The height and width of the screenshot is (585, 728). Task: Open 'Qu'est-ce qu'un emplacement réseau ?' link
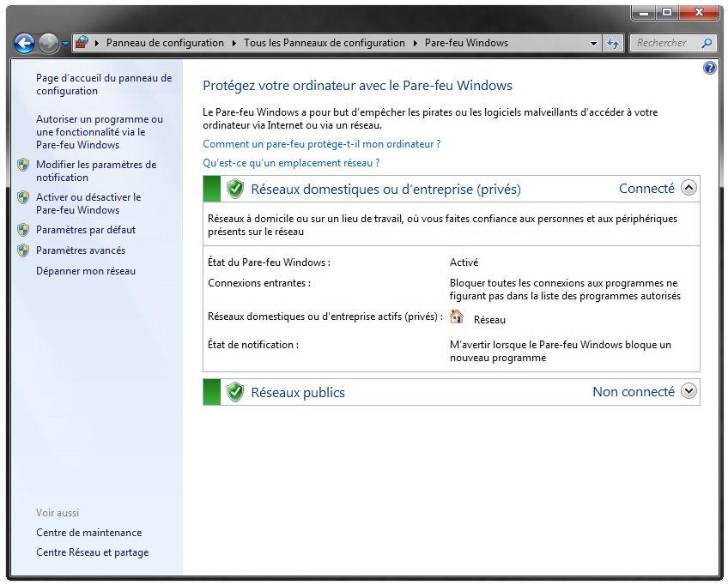[x=291, y=163]
